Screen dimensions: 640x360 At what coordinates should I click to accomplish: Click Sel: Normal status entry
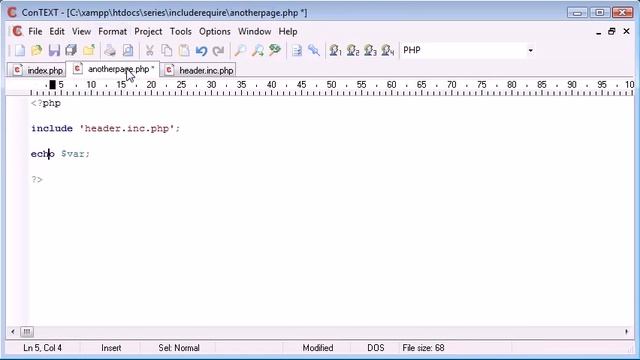pos(179,348)
